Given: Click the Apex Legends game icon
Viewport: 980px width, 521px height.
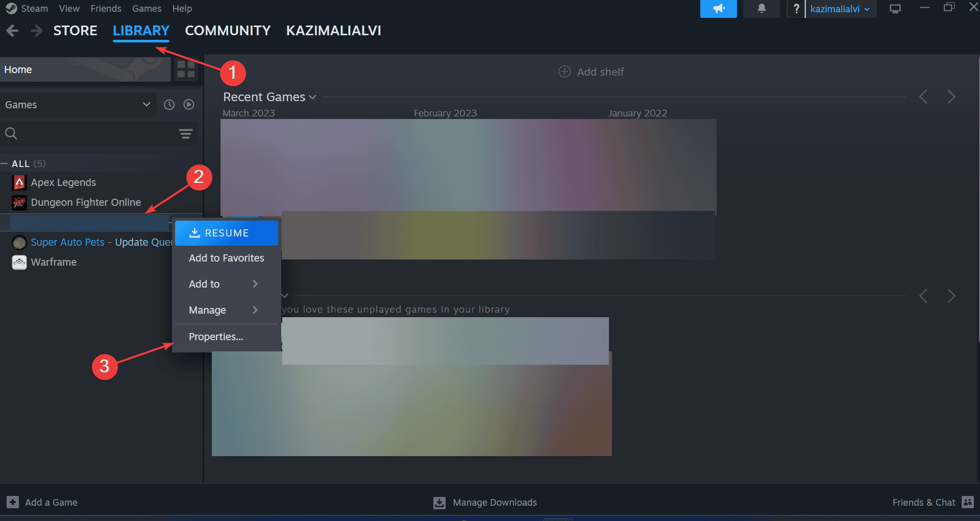Looking at the screenshot, I should tap(19, 182).
